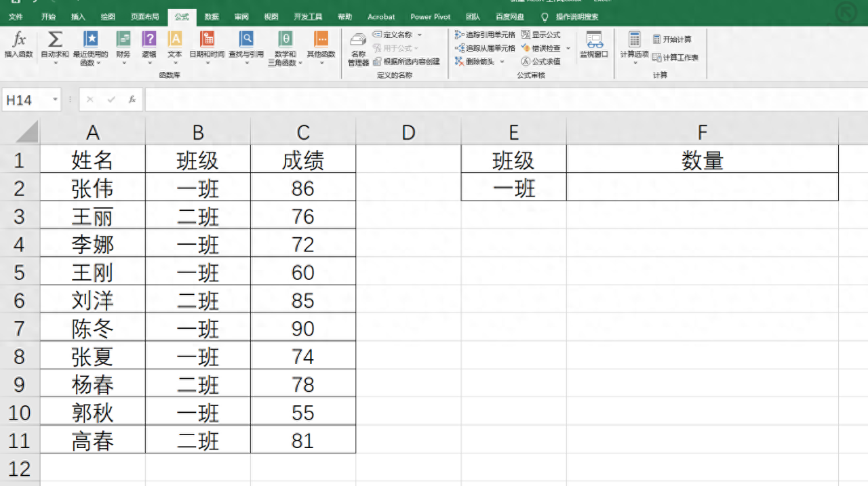Switch to the View (视图) tab

click(271, 17)
